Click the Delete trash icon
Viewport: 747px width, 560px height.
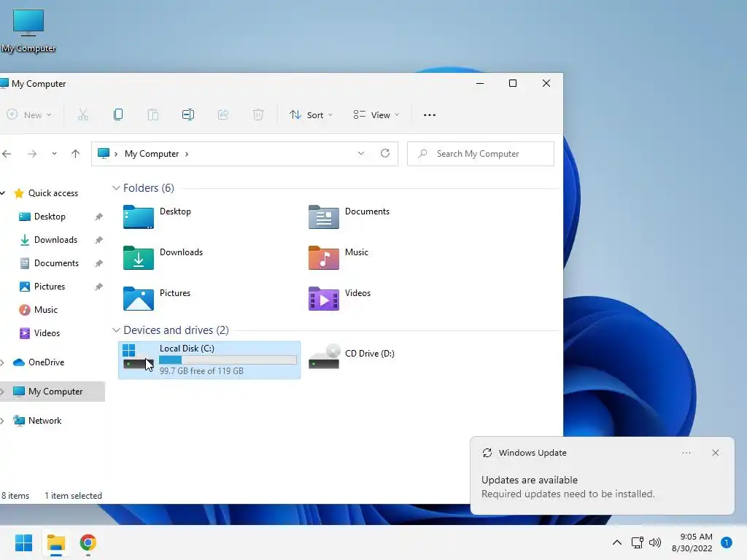click(258, 114)
